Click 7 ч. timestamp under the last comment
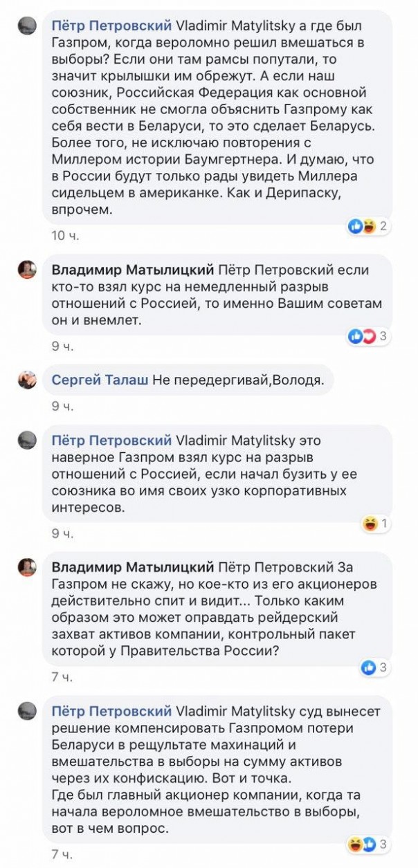Viewport: 418px width, 868px height. (62, 854)
